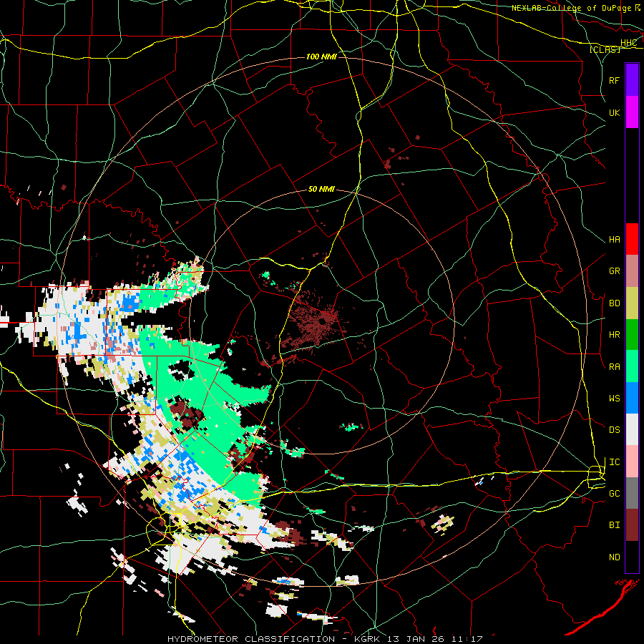Click the [CLAS] units label
644x644 pixels.
[605, 50]
